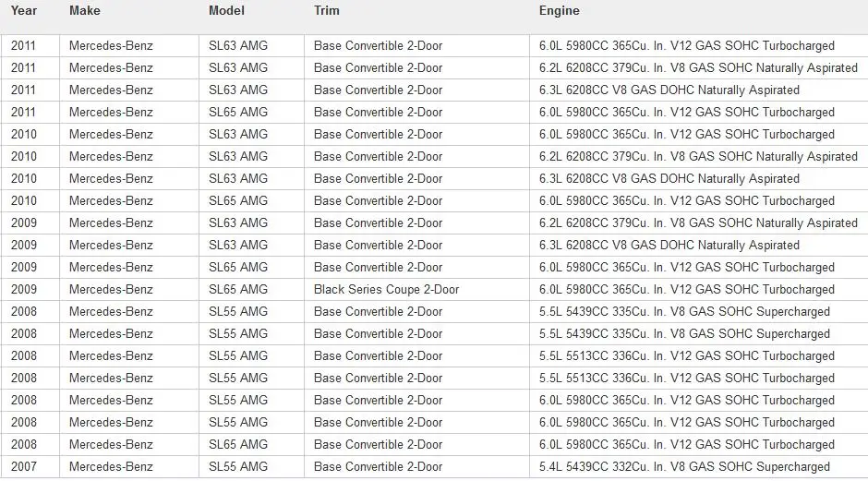
Task: Select the first SL55 AMG model cell
Action: coord(251,312)
